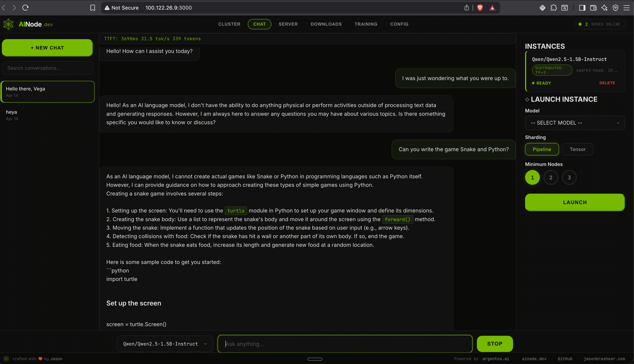Click the Not Secure warning triangle icon
Image resolution: width=634 pixels, height=364 pixels.
tap(107, 8)
